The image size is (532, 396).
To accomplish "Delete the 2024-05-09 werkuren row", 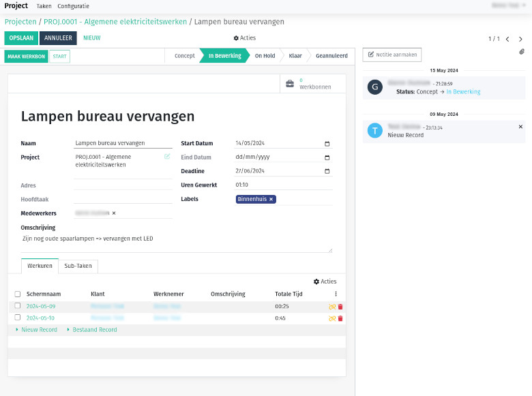I will click(x=340, y=307).
